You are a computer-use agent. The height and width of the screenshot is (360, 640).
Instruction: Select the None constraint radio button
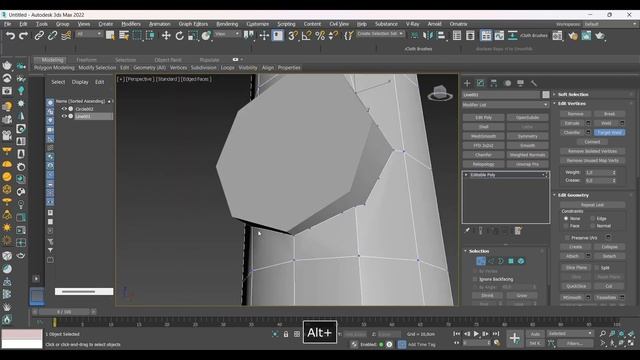566,218
